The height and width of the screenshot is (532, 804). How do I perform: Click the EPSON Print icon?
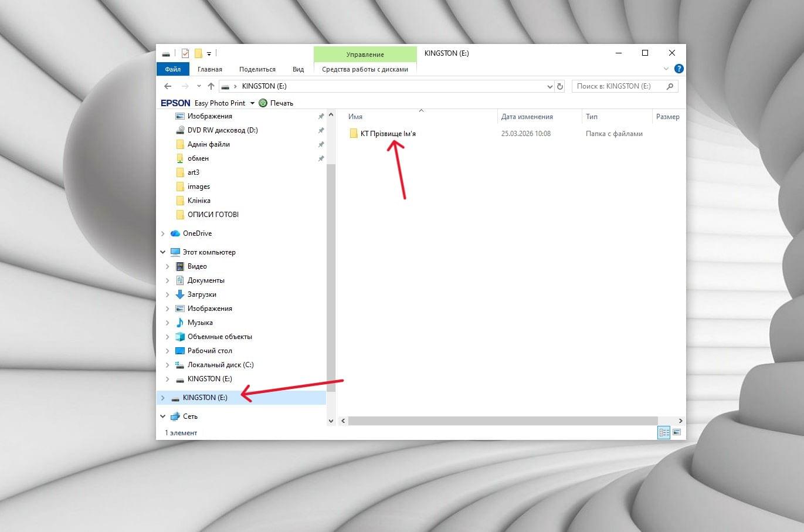263,103
